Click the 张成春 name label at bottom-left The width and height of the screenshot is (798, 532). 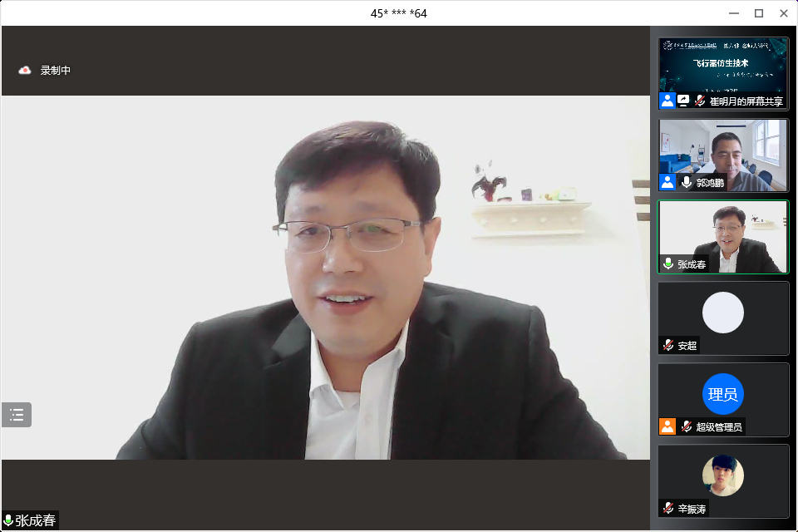click(35, 520)
